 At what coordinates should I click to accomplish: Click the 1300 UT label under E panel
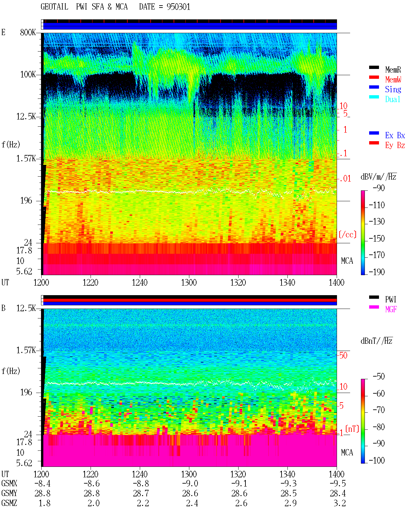pyautogui.click(x=189, y=282)
